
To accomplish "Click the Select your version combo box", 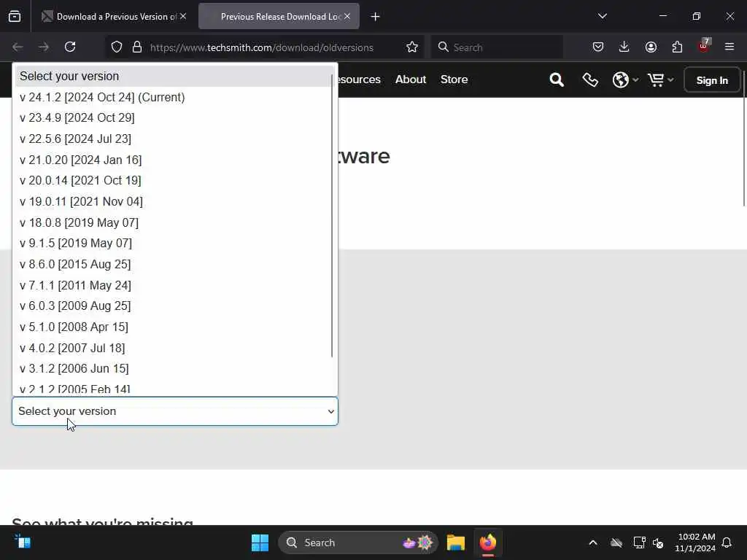I will (175, 411).
